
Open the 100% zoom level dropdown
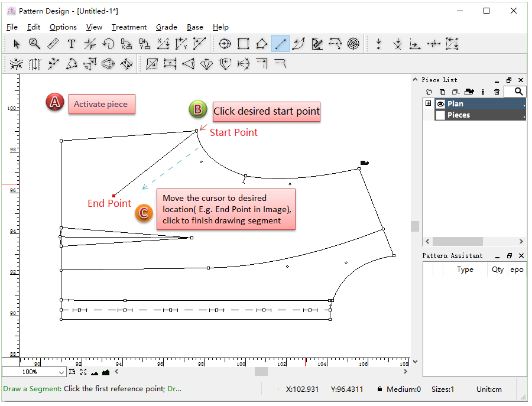(x=61, y=372)
